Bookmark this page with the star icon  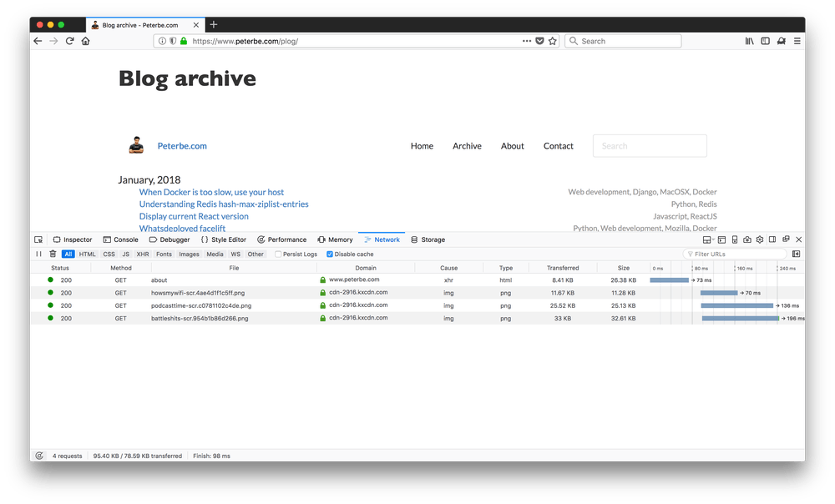(x=553, y=41)
